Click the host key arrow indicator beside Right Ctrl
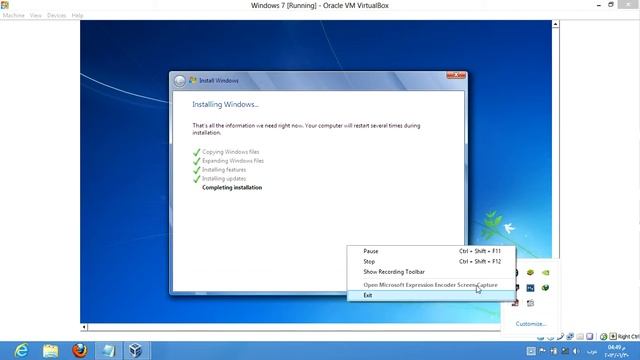Viewport: 640px width, 360px height. tap(613, 336)
